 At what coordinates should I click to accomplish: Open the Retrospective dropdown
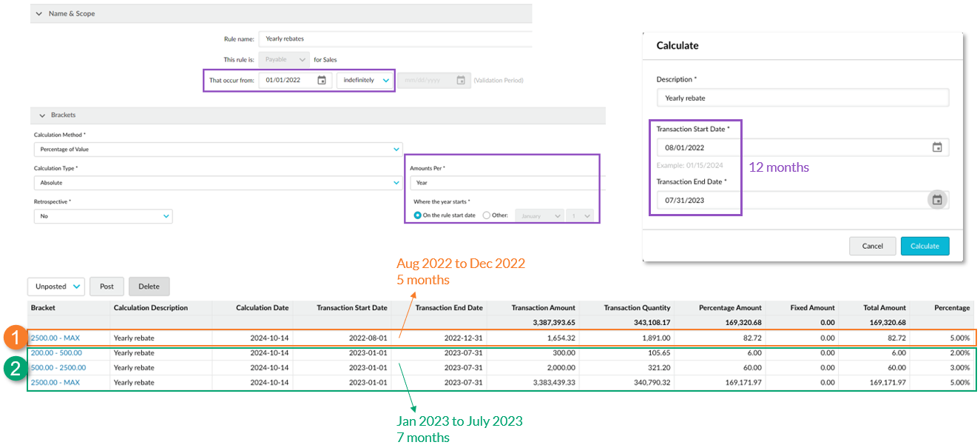tap(103, 216)
